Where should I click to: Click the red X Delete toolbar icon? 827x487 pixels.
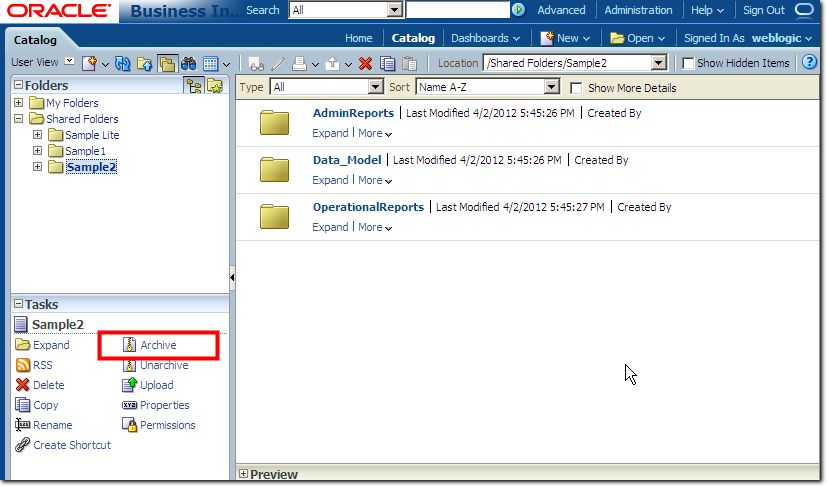coord(365,63)
